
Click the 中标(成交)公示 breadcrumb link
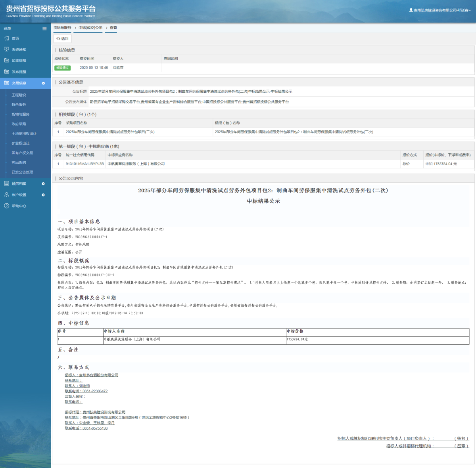point(90,28)
